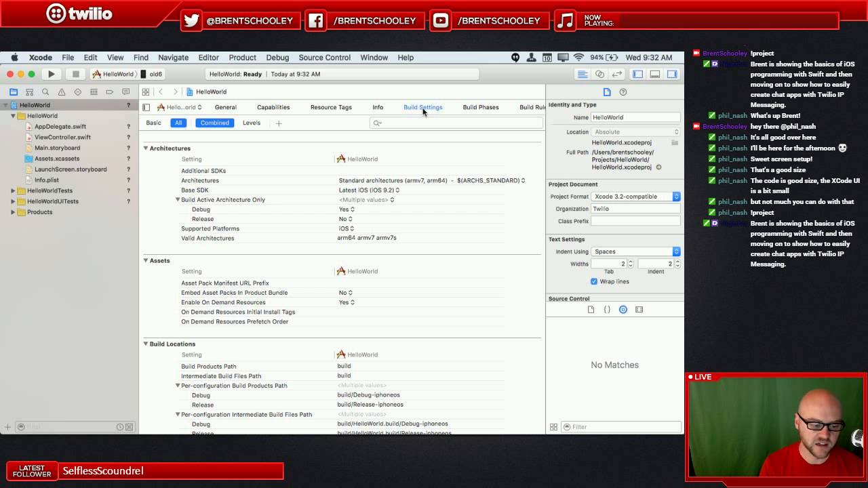Select the Assistant editor overlapping circles icon
This screenshot has height=488, width=868.
coord(599,74)
